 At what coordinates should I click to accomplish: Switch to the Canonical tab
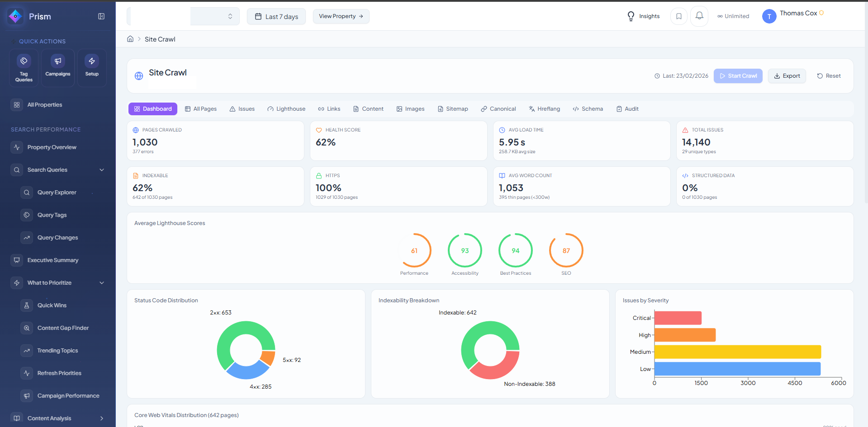498,109
